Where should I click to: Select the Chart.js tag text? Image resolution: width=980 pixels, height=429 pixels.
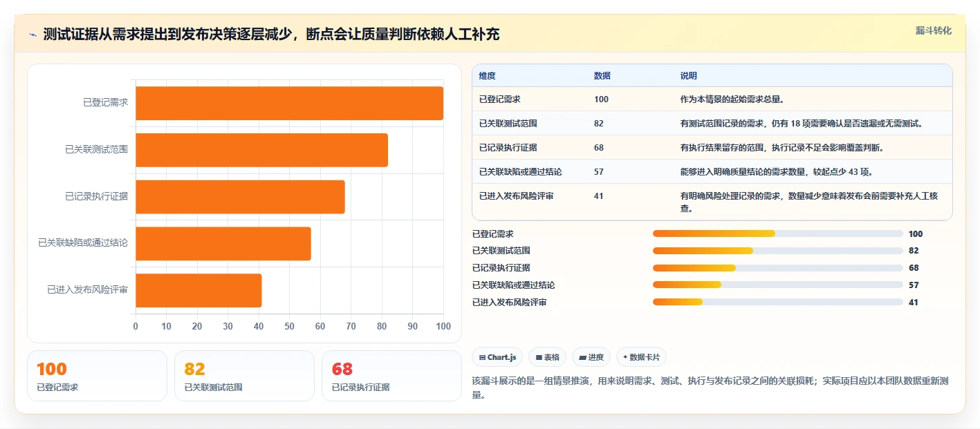[502, 357]
